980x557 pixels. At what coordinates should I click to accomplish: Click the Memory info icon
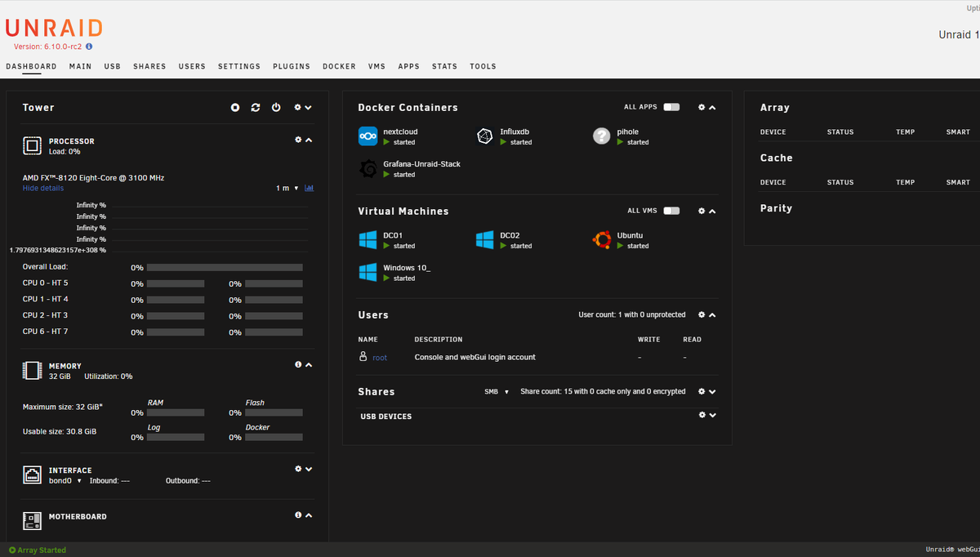(298, 364)
